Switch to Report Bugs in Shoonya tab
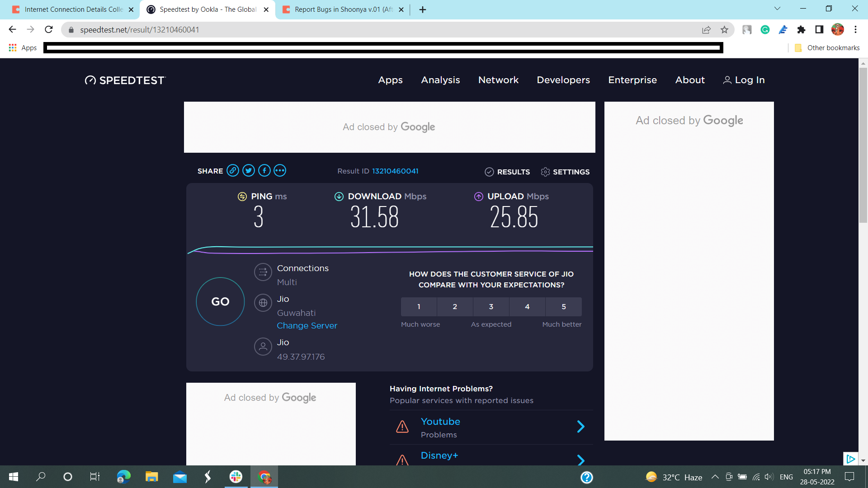 tap(343, 9)
